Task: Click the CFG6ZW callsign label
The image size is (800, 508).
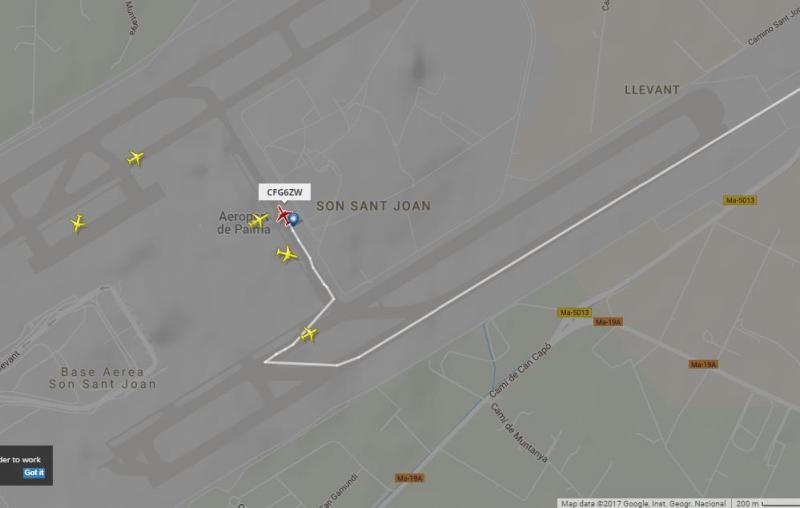Action: click(x=285, y=192)
